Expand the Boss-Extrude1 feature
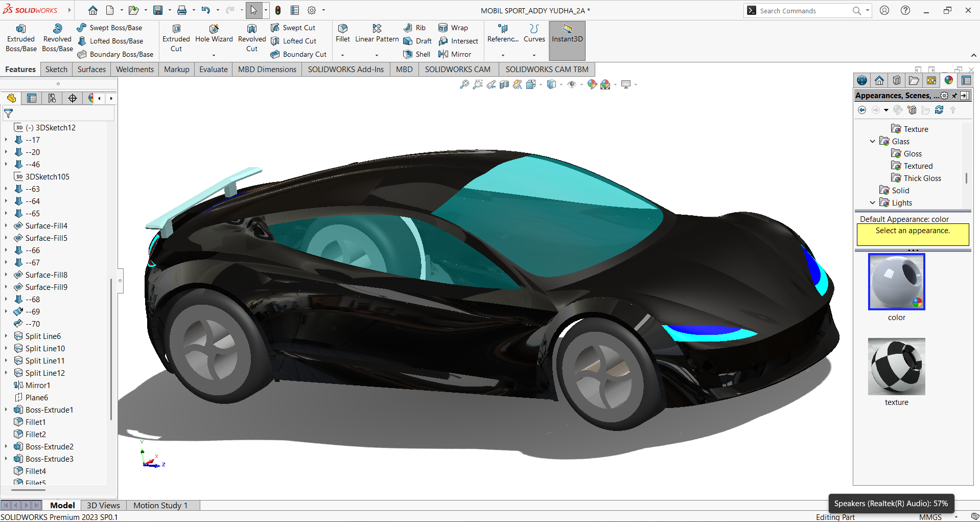The height and width of the screenshot is (522, 980). [6, 410]
